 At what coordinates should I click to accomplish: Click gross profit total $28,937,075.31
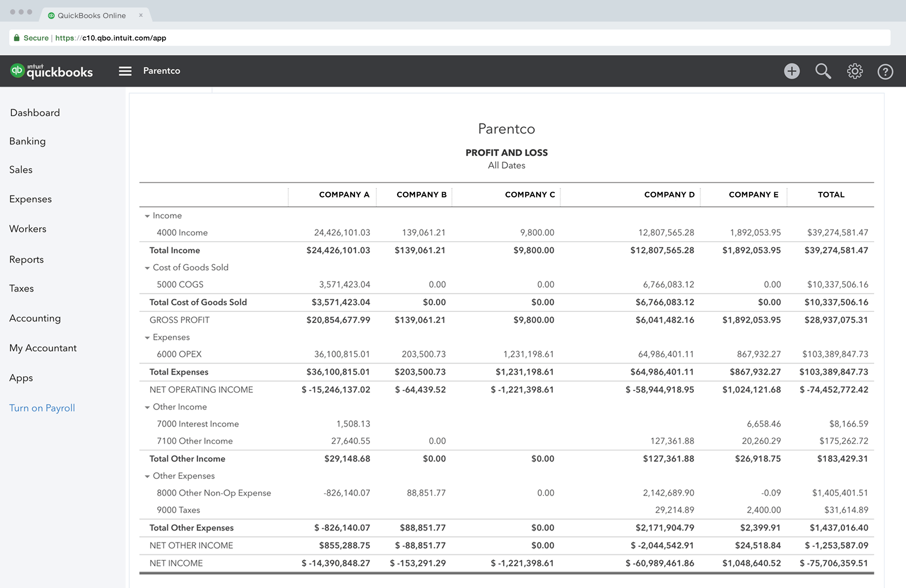pyautogui.click(x=836, y=320)
